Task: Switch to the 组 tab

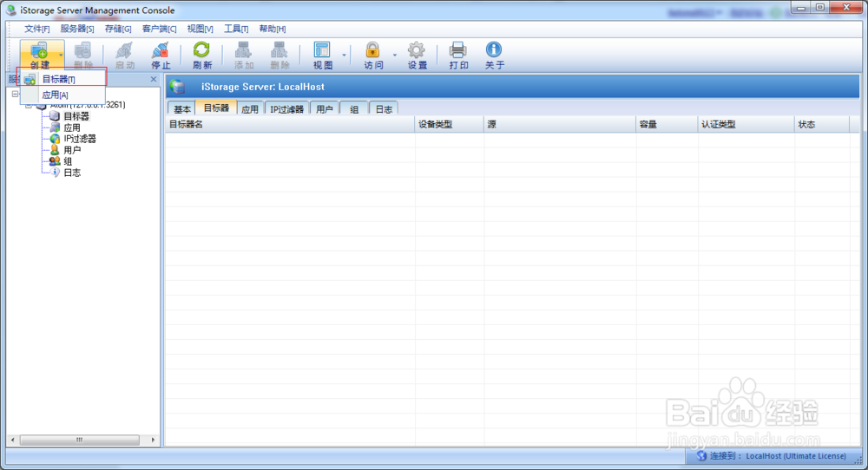Action: (354, 109)
